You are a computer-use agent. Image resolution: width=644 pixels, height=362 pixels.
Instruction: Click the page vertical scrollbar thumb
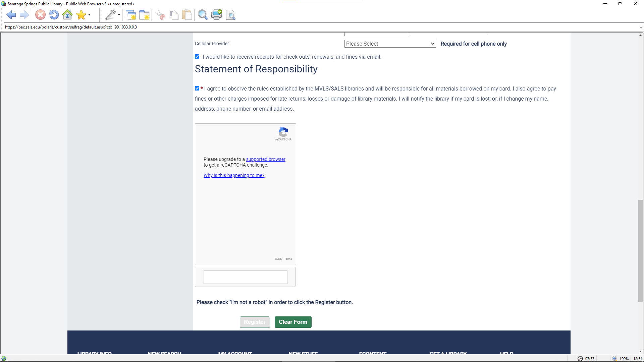640,251
